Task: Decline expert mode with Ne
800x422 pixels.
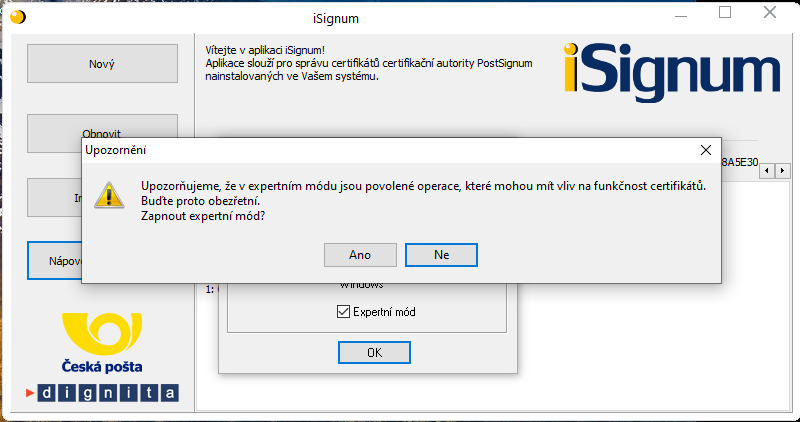Action: tap(441, 255)
